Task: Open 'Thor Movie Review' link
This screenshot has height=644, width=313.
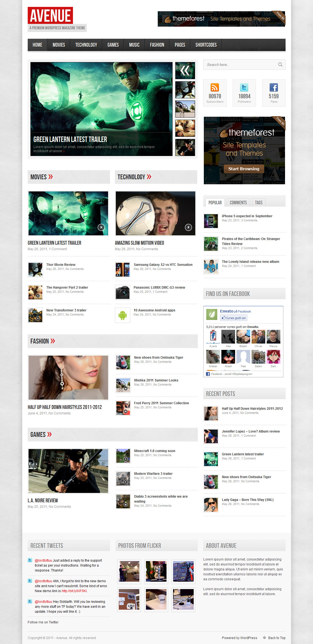Action: point(61,265)
